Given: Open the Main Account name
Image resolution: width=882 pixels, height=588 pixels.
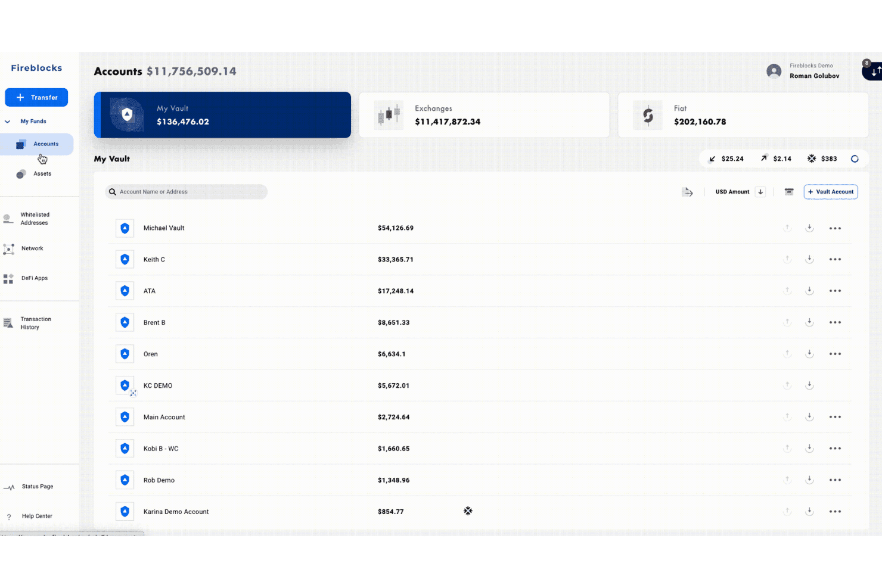Looking at the screenshot, I should 164,418.
